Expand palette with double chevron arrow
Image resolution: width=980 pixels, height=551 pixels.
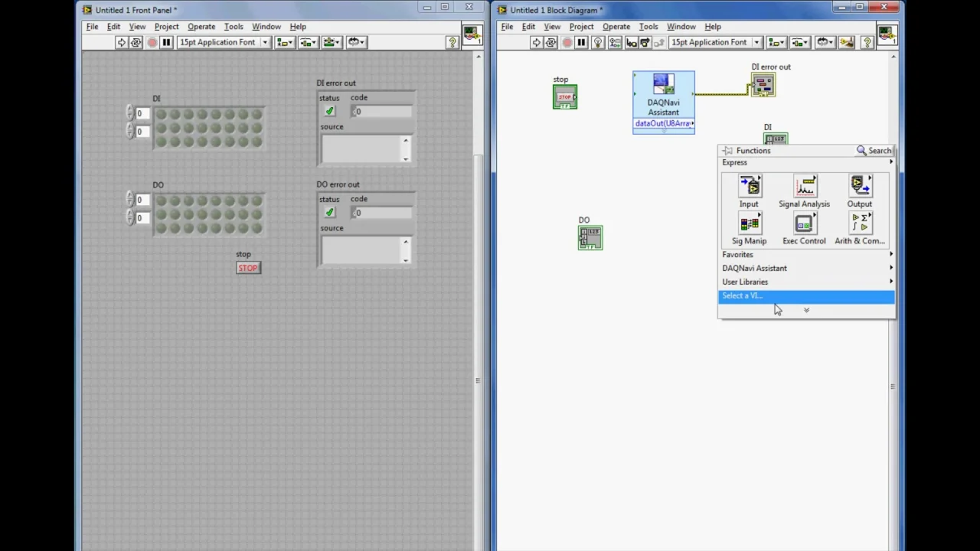(806, 310)
